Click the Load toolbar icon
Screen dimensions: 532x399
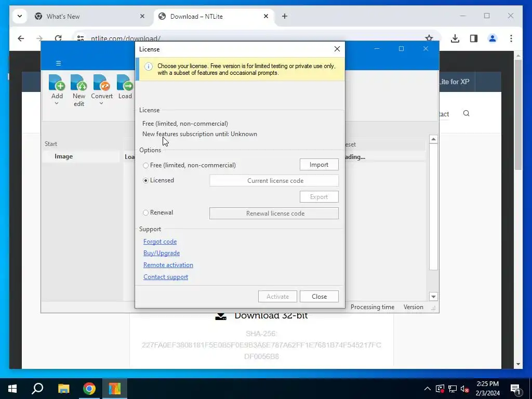pos(125,83)
